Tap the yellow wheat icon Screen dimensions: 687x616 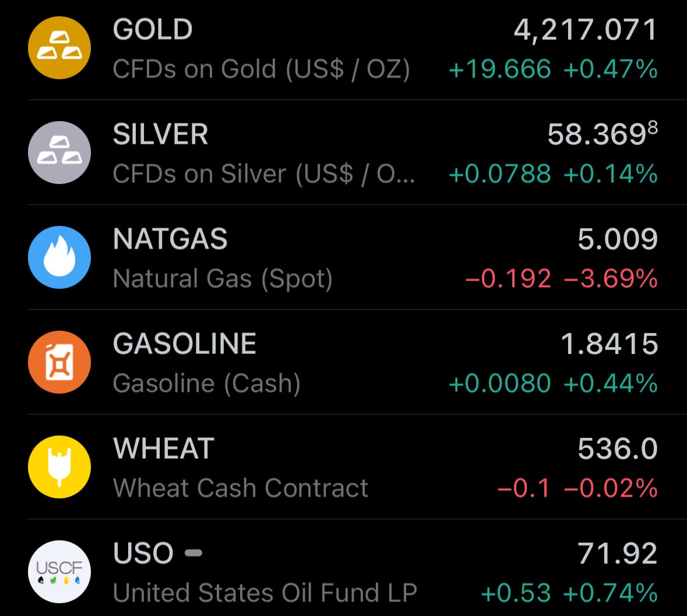pyautogui.click(x=59, y=467)
